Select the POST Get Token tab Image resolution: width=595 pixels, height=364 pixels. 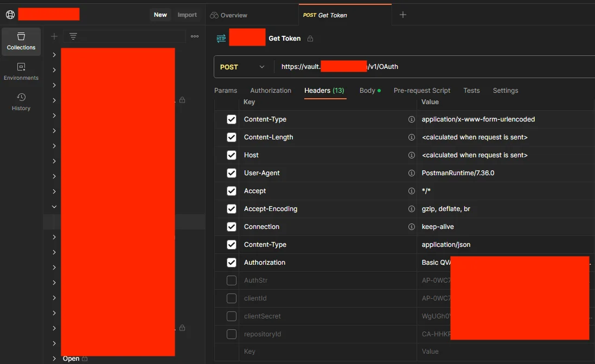(345, 15)
